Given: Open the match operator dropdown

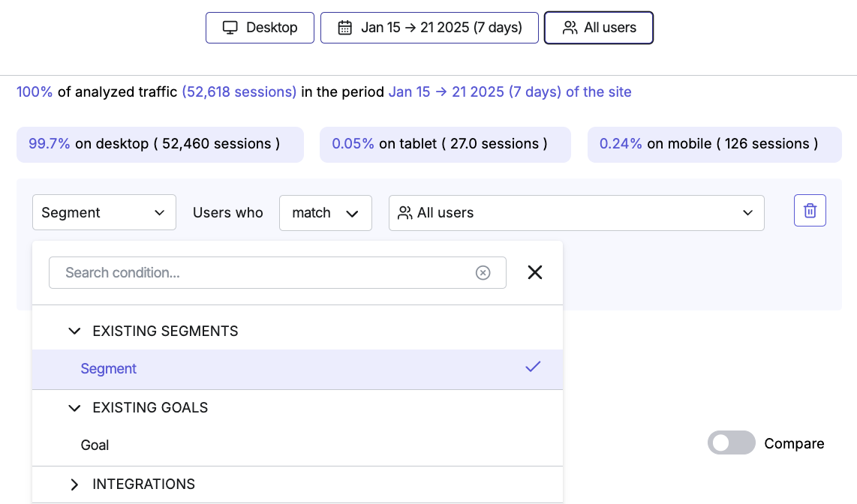Looking at the screenshot, I should 325,212.
